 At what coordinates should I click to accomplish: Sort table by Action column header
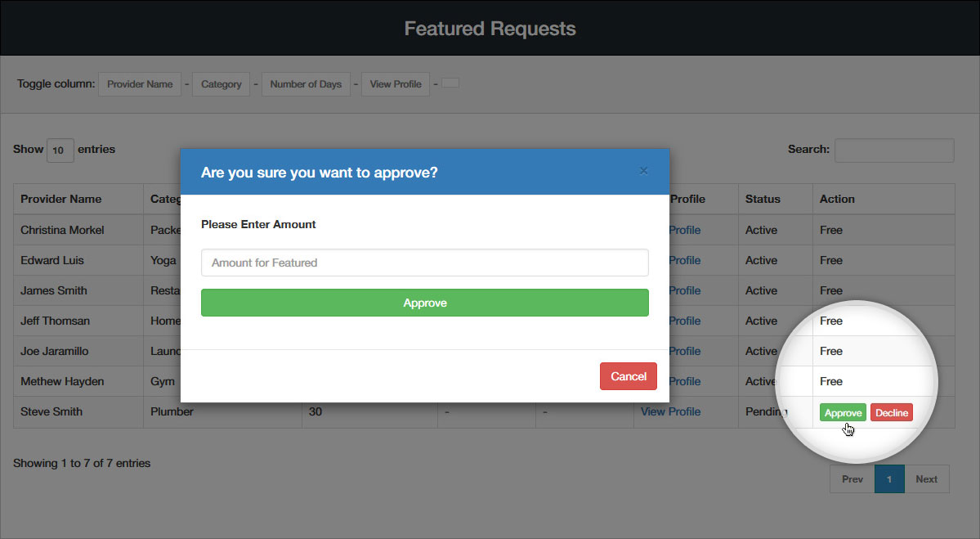(837, 199)
